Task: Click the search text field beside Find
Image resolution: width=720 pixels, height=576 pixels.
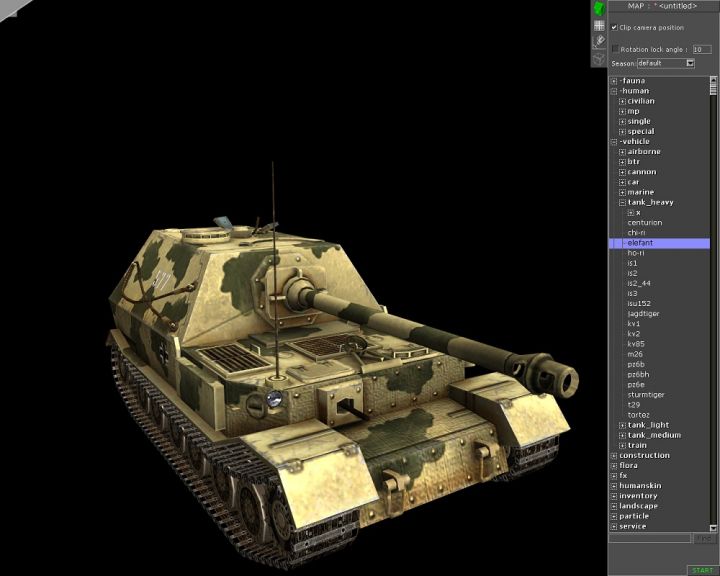Action: 650,539
